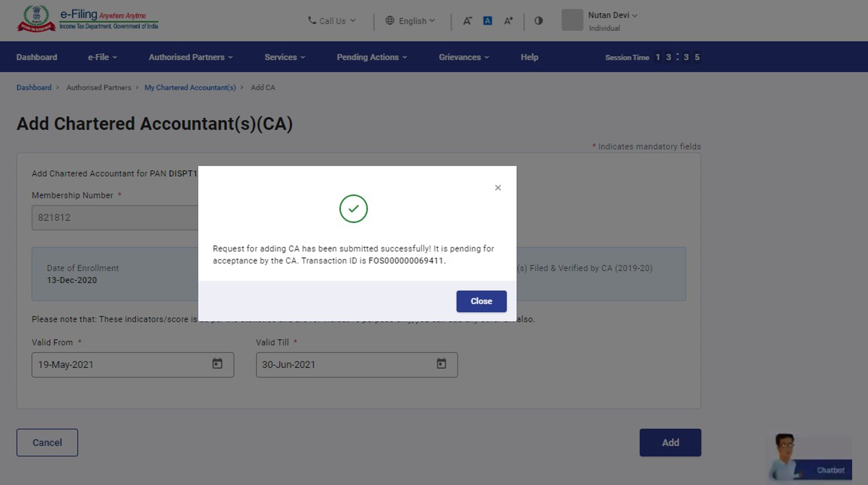Click the increase font size icon

[x=508, y=21]
